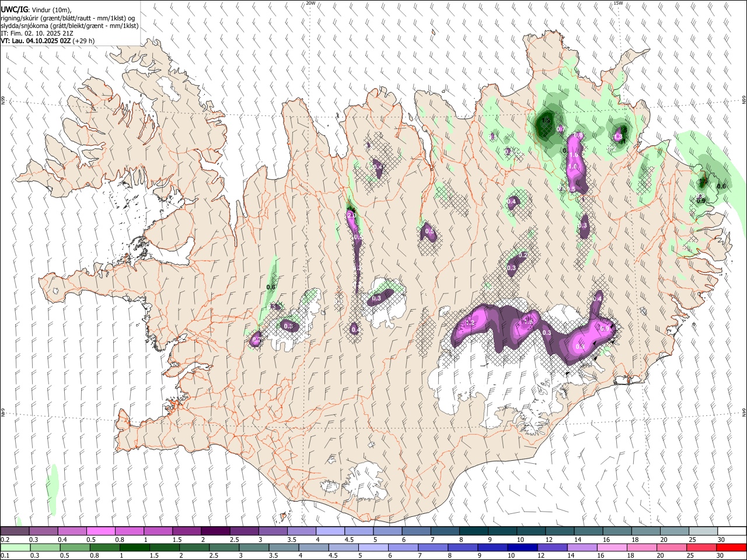Click the 'slydda/snjókoma' legend description line
The image size is (747, 560).
[69, 26]
